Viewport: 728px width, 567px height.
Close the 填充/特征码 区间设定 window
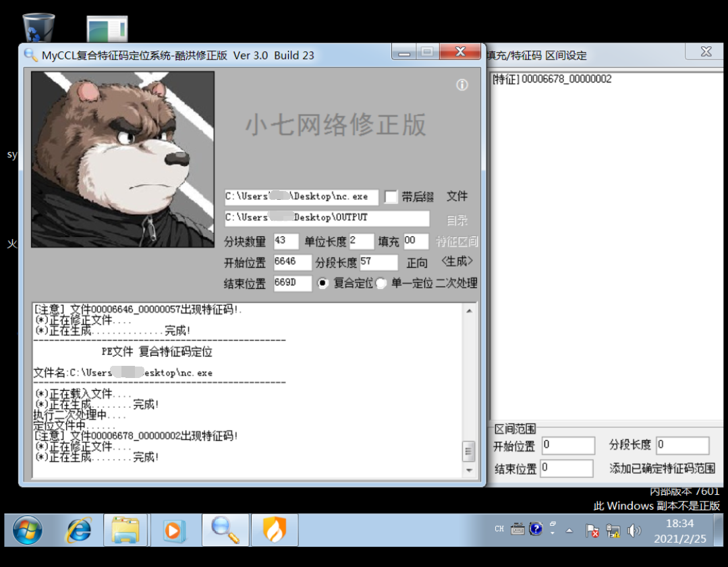pyautogui.click(x=706, y=51)
